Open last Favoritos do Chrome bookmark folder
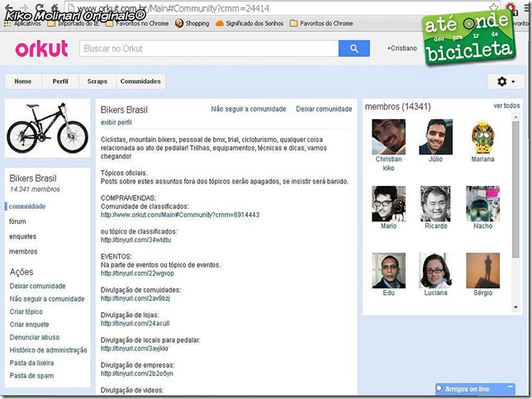 tap(321, 23)
